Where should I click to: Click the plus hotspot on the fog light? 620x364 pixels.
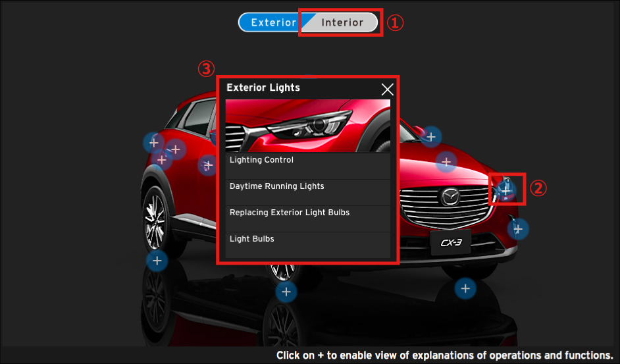click(x=518, y=229)
